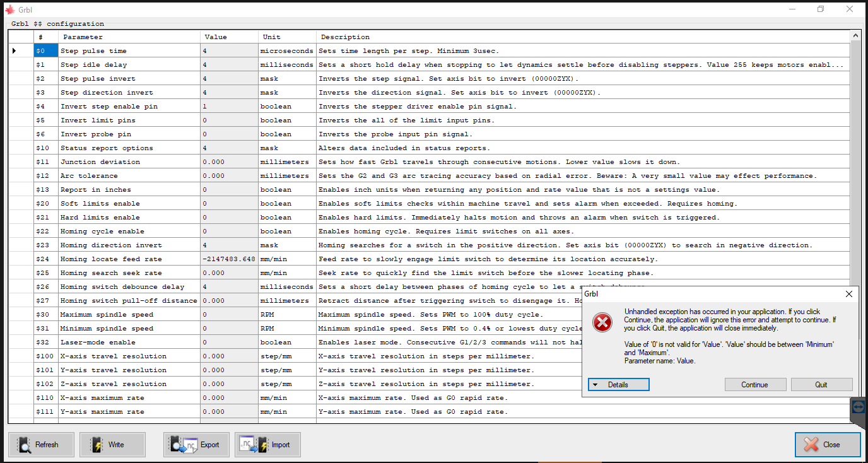Click the Write button
The height and width of the screenshot is (463, 868).
pos(112,445)
